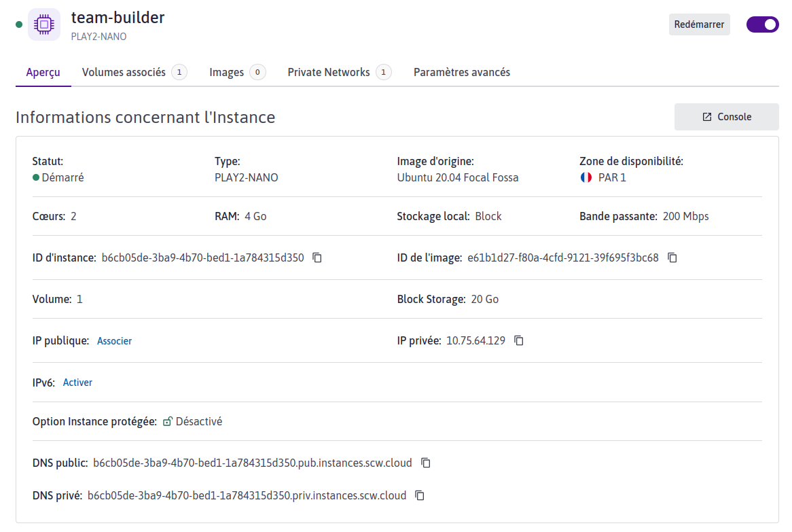Viewport: 792px width, 532px height.
Task: Copy the private DNS hostname
Action: pyautogui.click(x=420, y=495)
